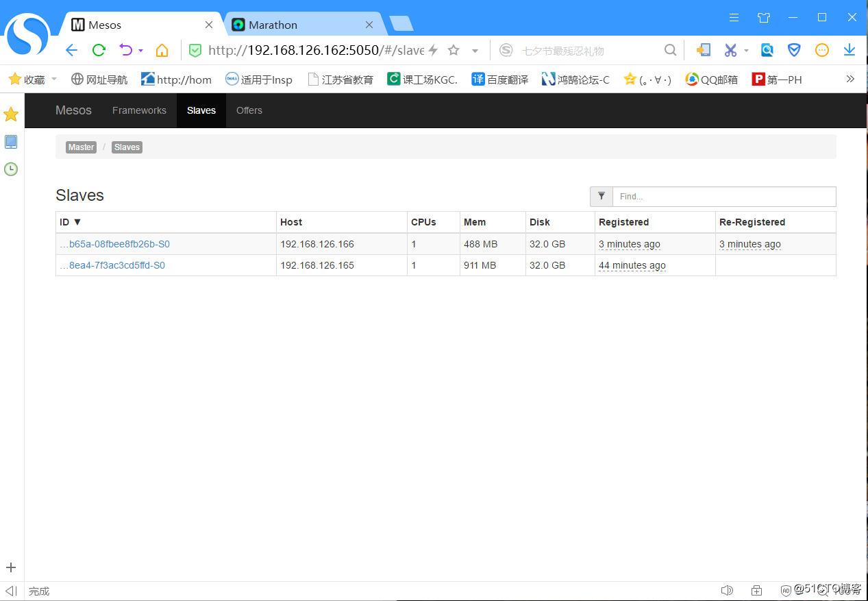
Task: Show more bookmarks with double chevron
Action: pos(850,79)
